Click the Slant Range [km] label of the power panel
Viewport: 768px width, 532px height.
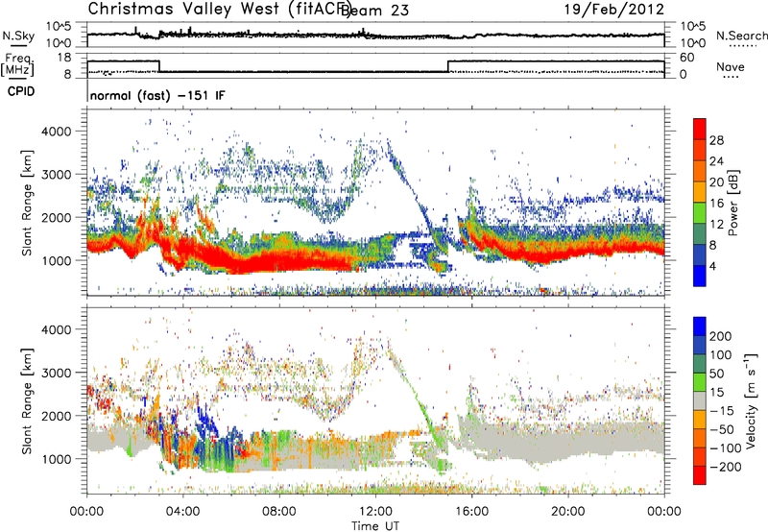point(27,203)
